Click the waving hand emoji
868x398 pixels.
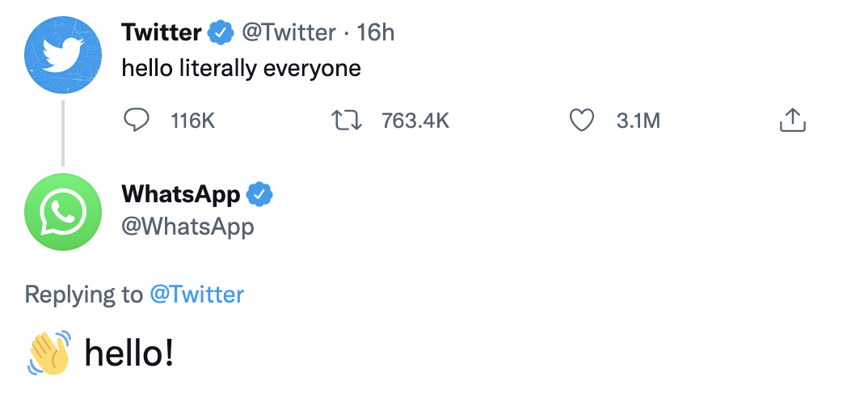point(48,353)
